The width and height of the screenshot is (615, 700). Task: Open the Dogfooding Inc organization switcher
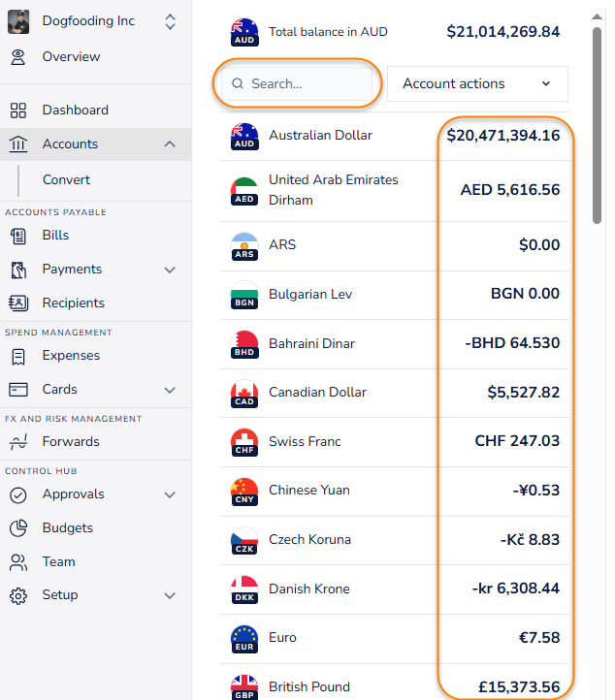(x=96, y=21)
